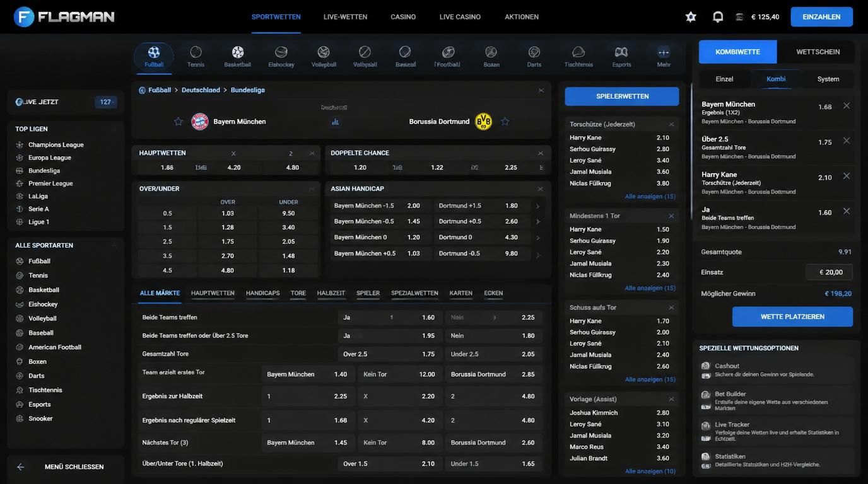Open settings gear in header
868x484 pixels.
(691, 17)
